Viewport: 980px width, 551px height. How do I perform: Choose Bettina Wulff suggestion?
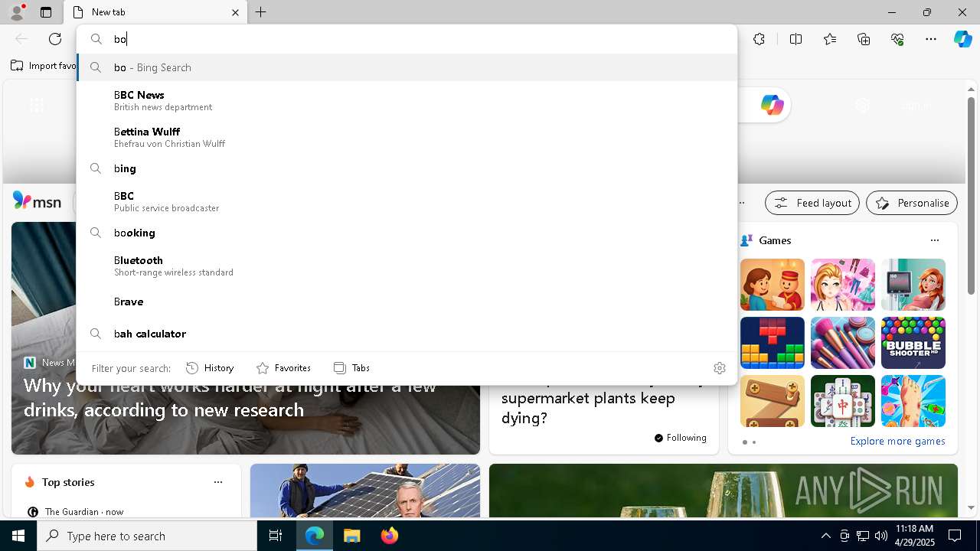pyautogui.click(x=407, y=137)
